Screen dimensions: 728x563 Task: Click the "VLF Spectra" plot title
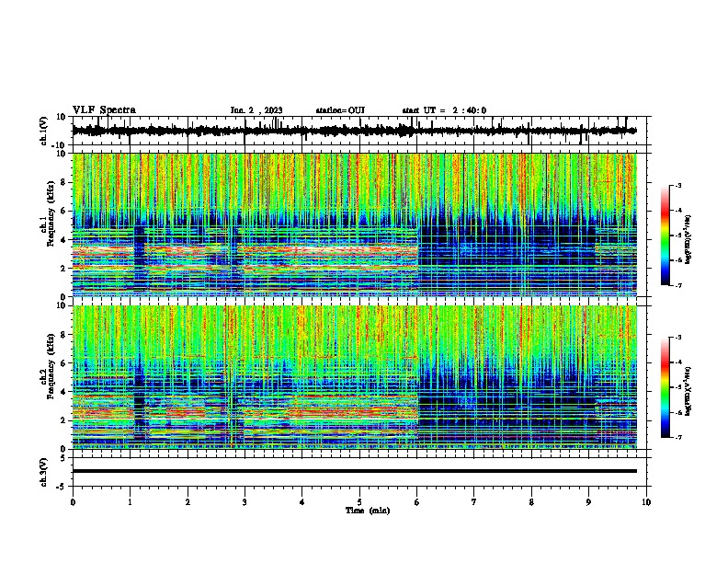[x=104, y=110]
